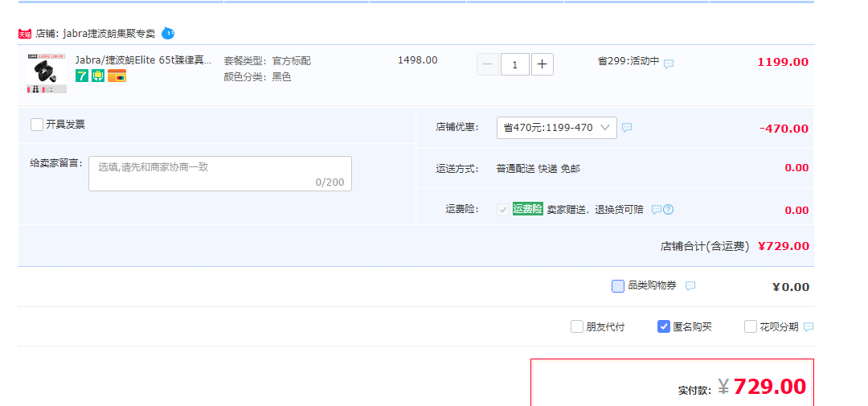
Task: Open info bubble beside 省299:活动中
Action: tap(669, 64)
